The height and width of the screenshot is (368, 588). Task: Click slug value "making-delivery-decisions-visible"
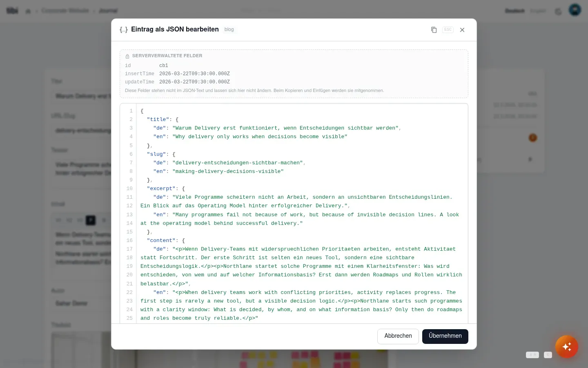pos(228,171)
